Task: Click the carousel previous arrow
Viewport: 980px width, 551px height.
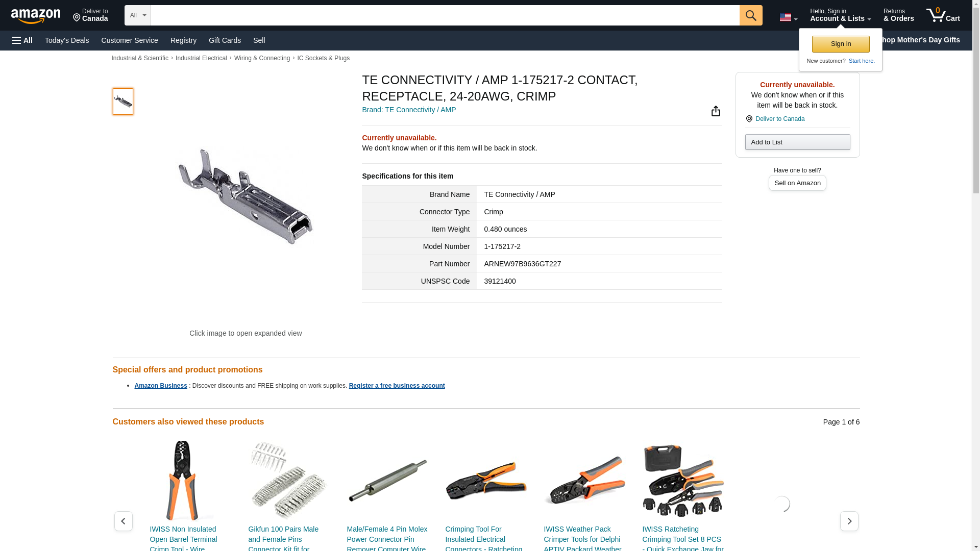Action: 123,521
